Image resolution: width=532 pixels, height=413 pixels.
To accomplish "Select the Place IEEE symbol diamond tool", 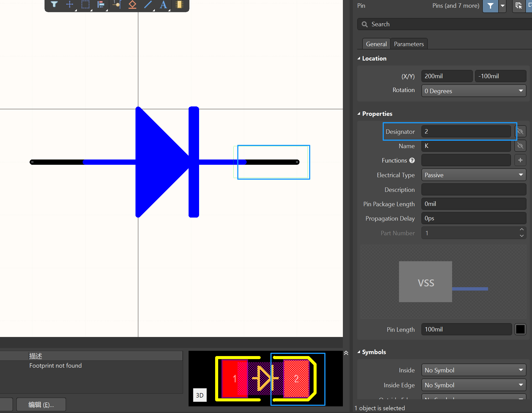I will pyautogui.click(x=132, y=4).
